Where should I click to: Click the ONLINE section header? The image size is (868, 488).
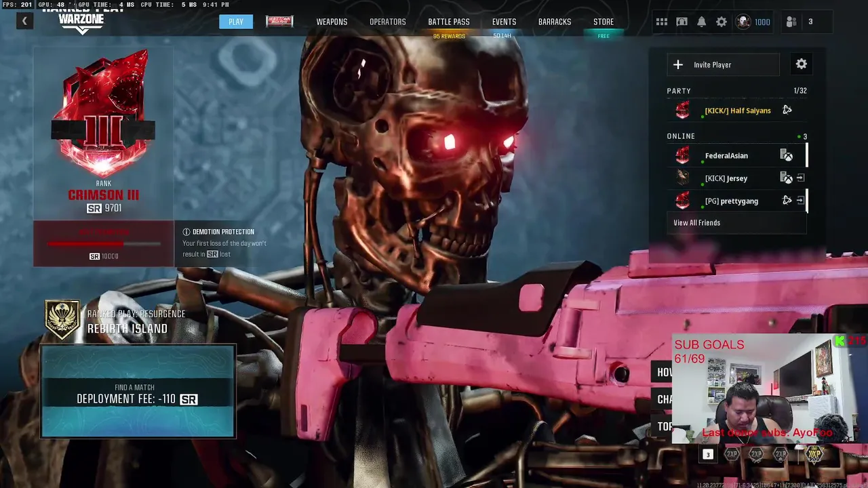681,136
